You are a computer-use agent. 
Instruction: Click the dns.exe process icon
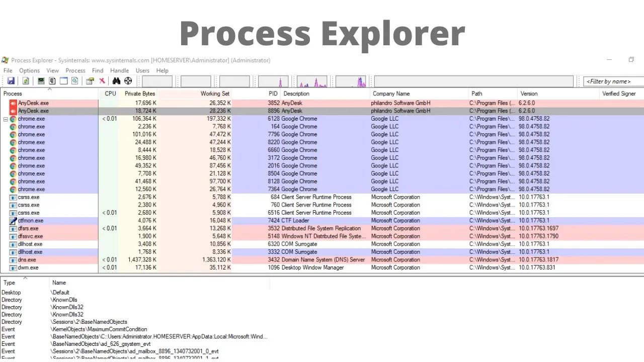tap(14, 260)
